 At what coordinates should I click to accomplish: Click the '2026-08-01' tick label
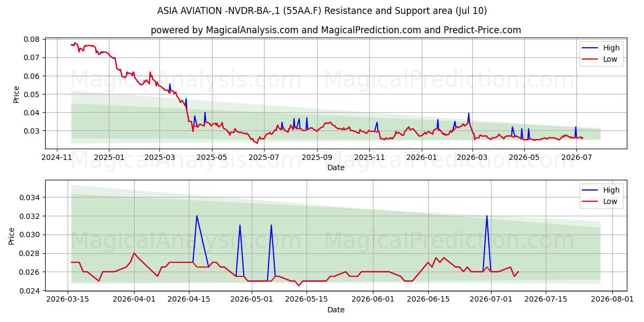coord(613,299)
